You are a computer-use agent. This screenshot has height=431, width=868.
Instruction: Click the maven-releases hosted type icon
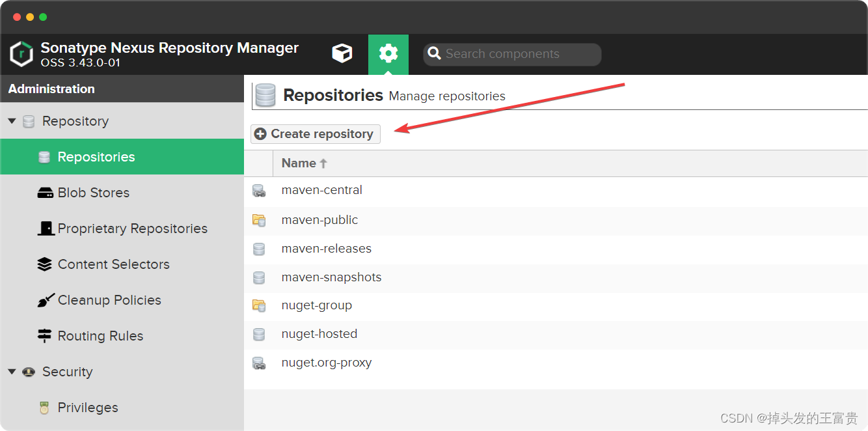(x=259, y=249)
